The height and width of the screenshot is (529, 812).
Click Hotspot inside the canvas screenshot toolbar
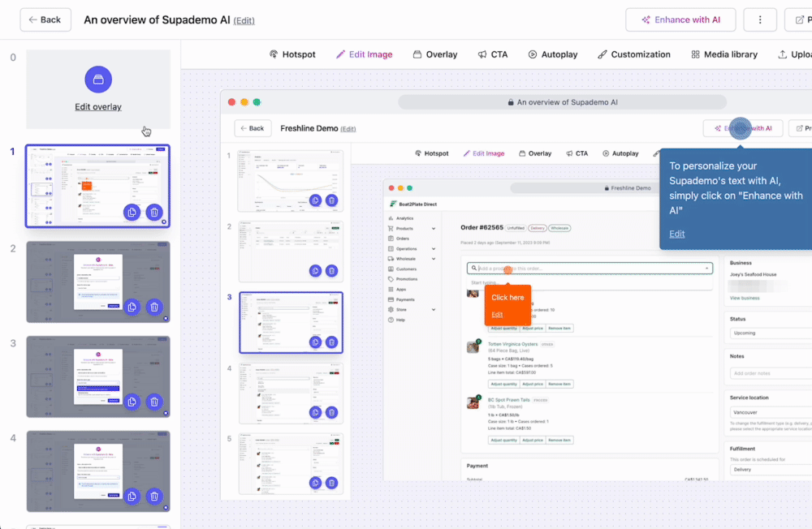coord(432,153)
